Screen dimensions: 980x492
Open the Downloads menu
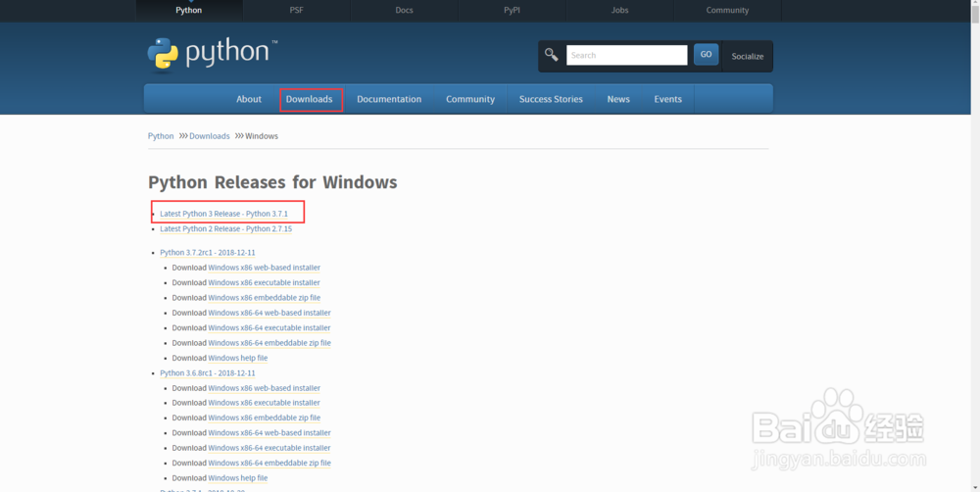(x=309, y=99)
